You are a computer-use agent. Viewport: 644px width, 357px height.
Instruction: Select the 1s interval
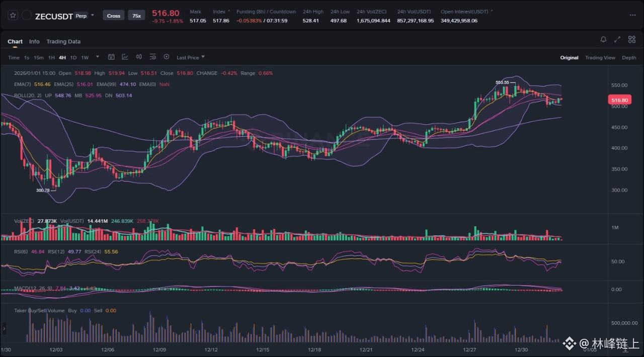[27, 58]
